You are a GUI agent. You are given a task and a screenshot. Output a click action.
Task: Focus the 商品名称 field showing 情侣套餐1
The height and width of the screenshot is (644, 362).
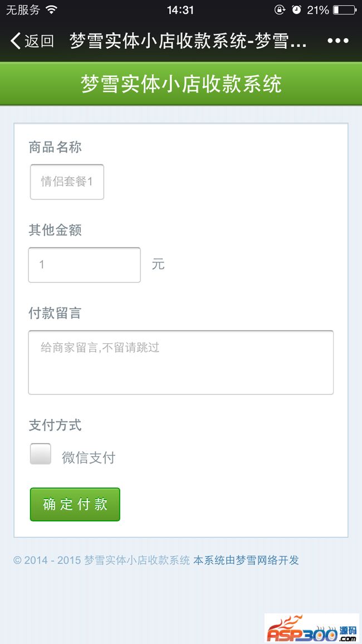tap(67, 182)
